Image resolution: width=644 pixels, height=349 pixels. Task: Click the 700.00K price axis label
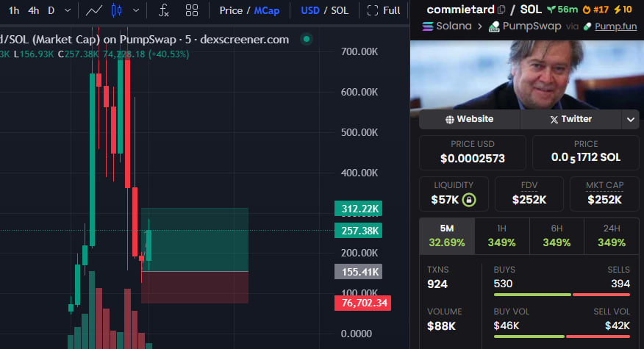coord(359,51)
